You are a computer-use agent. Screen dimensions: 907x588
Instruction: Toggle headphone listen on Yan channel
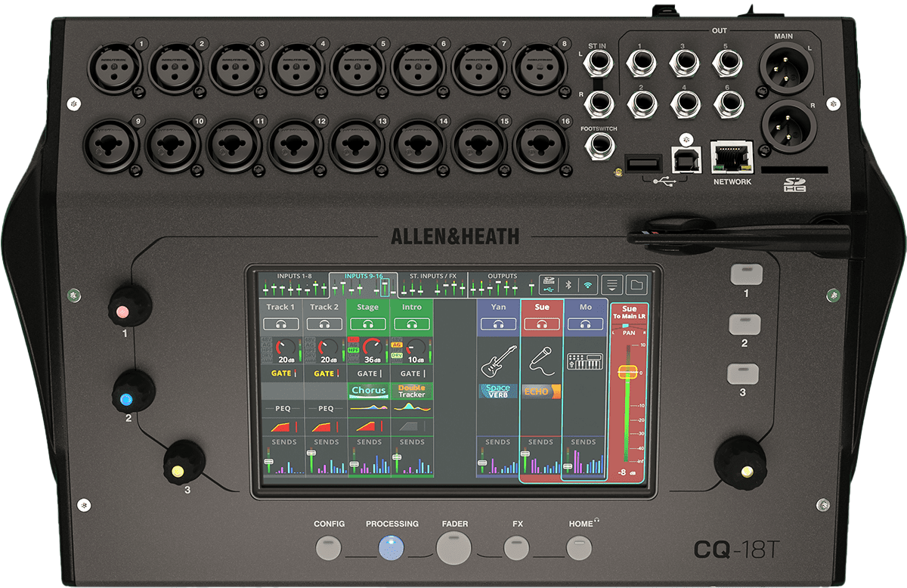click(498, 323)
